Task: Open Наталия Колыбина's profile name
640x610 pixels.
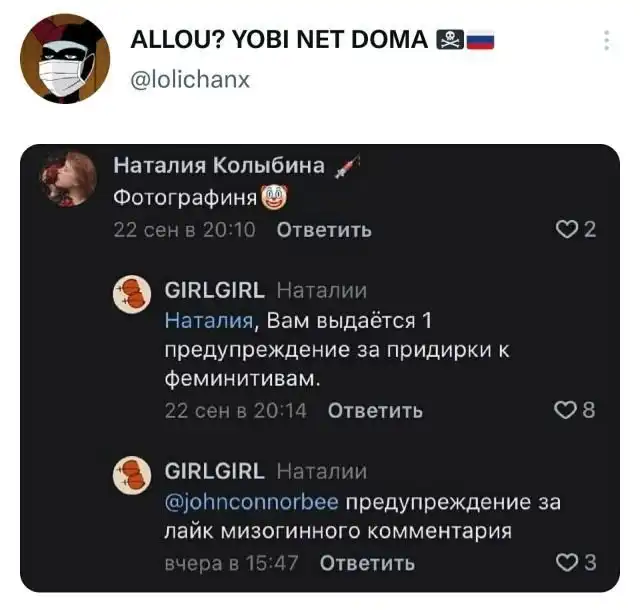Action: (219, 166)
